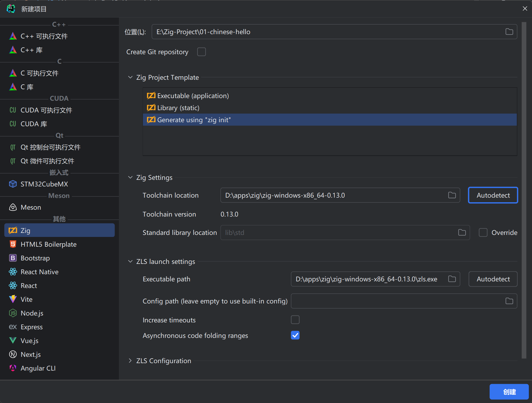The image size is (532, 403).
Task: Uncheck Asynchronous code folding ranges
Action: (295, 335)
